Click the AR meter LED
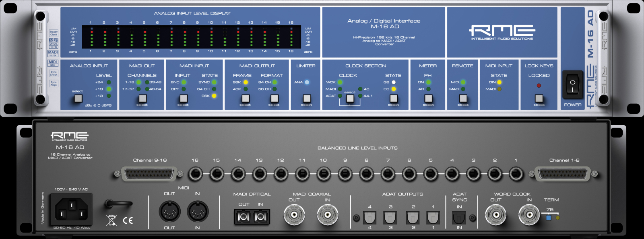The height and width of the screenshot is (239, 644). 428,89
